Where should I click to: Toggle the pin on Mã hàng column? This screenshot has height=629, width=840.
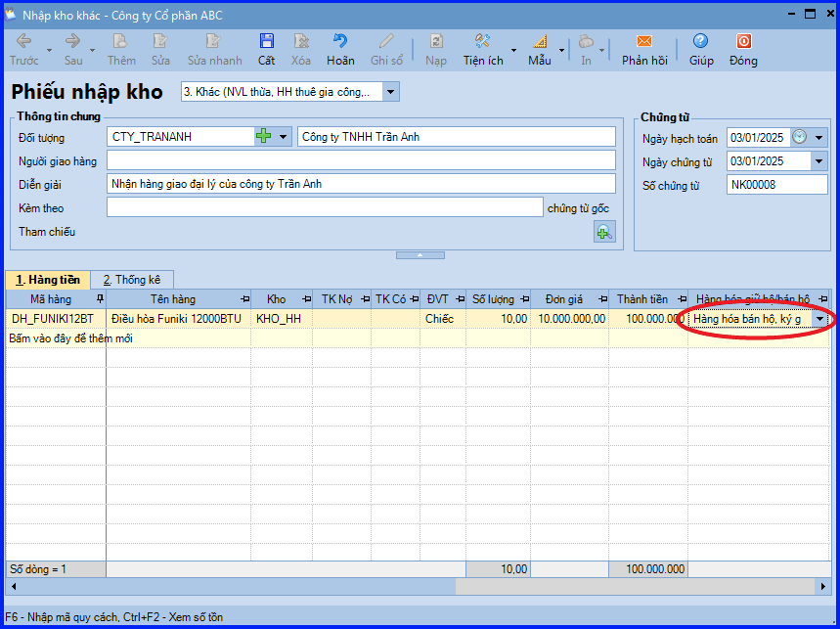point(100,299)
